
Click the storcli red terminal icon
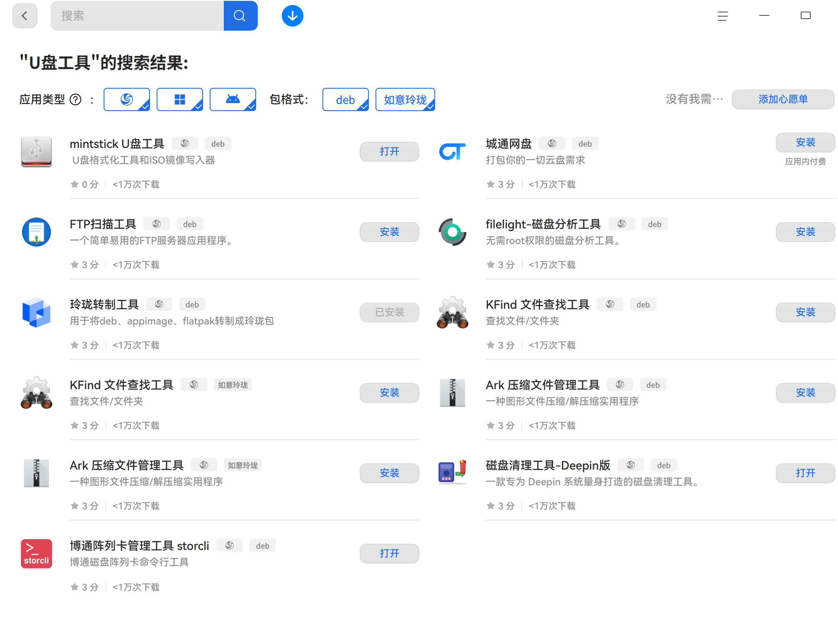click(36, 554)
